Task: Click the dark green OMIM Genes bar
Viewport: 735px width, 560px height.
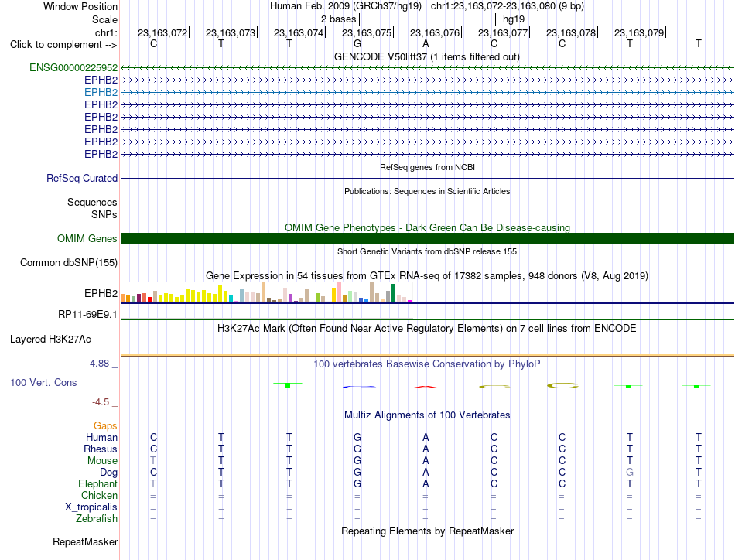Action: pos(427,238)
